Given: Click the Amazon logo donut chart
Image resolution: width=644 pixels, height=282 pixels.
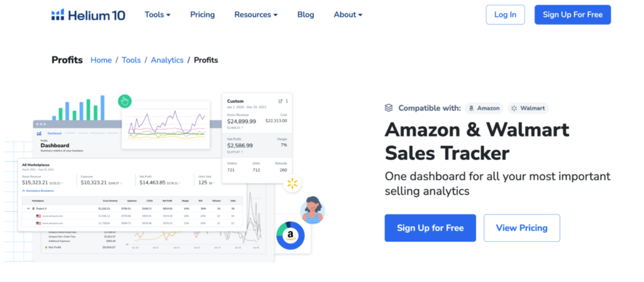Looking at the screenshot, I should tap(291, 236).
